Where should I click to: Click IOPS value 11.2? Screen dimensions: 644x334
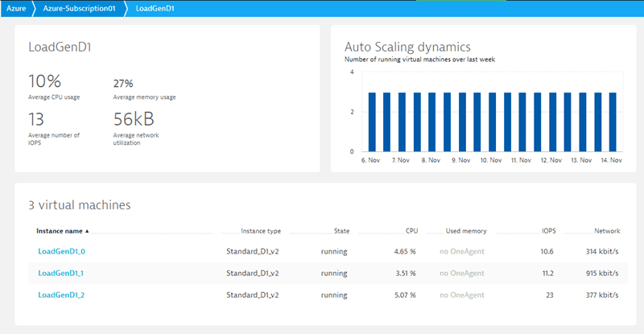[x=547, y=273]
